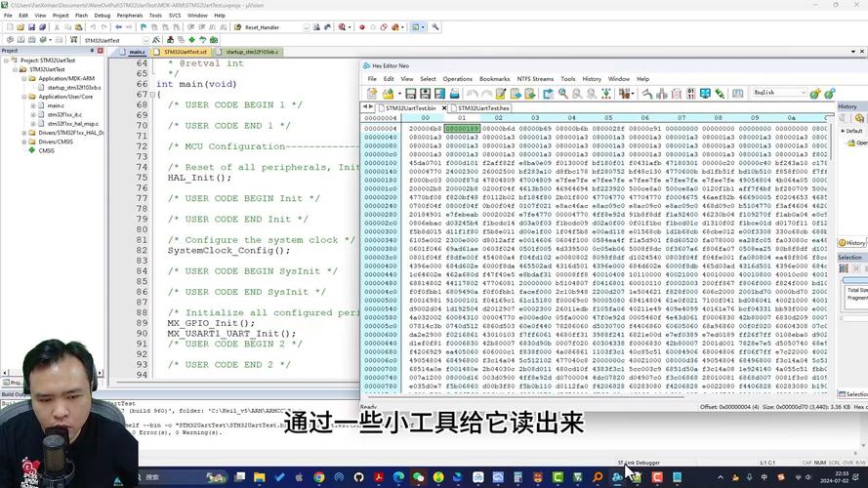Click the Open file icon in uVision toolbar
The width and height of the screenshot is (868, 488).
21,27
